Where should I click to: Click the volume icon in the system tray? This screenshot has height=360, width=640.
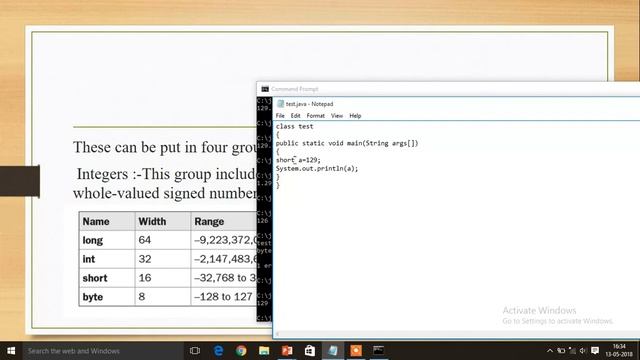click(583, 351)
